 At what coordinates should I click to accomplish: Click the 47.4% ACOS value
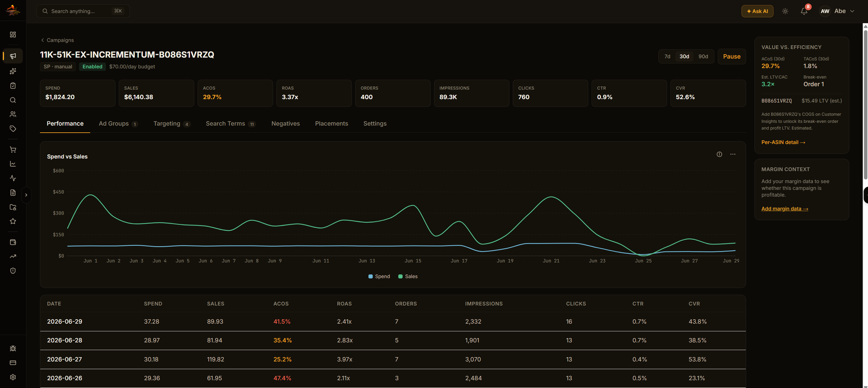(282, 378)
